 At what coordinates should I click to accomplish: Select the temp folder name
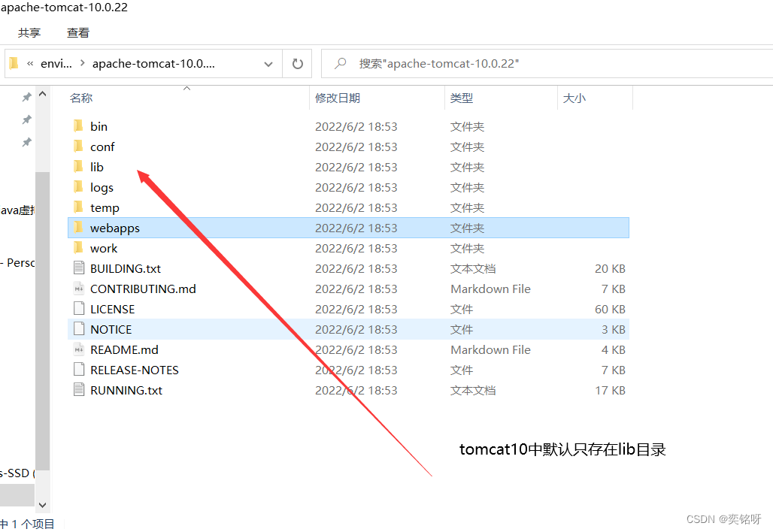click(105, 208)
